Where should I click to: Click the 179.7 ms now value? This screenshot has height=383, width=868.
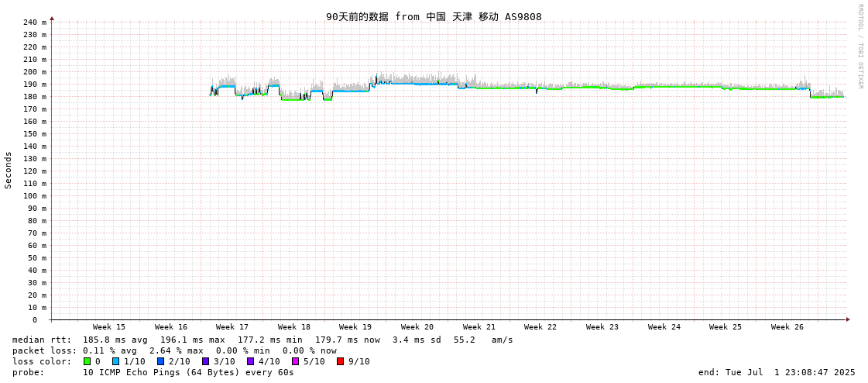click(348, 340)
